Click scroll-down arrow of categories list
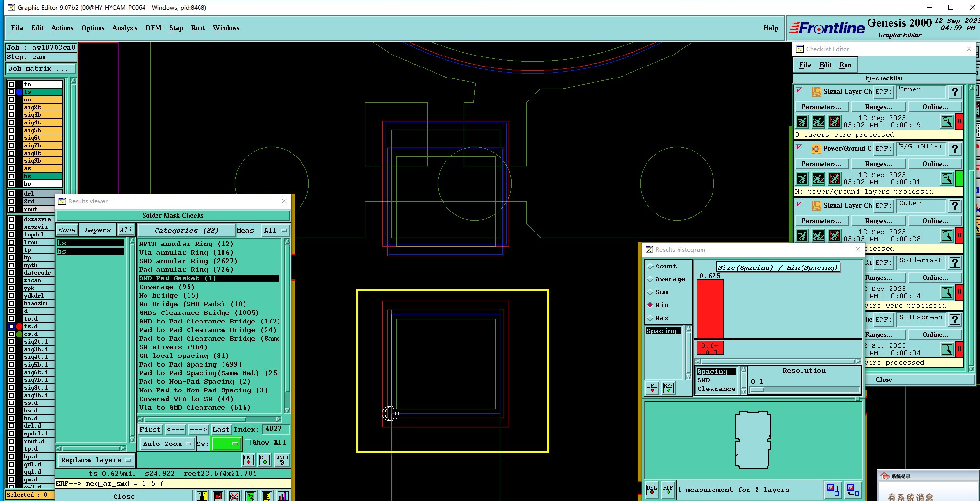 (287, 410)
